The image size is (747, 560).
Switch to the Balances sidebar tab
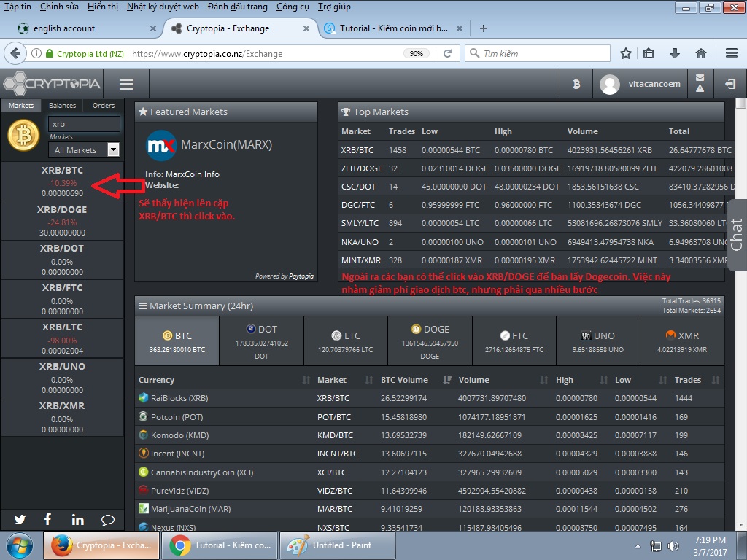[63, 105]
